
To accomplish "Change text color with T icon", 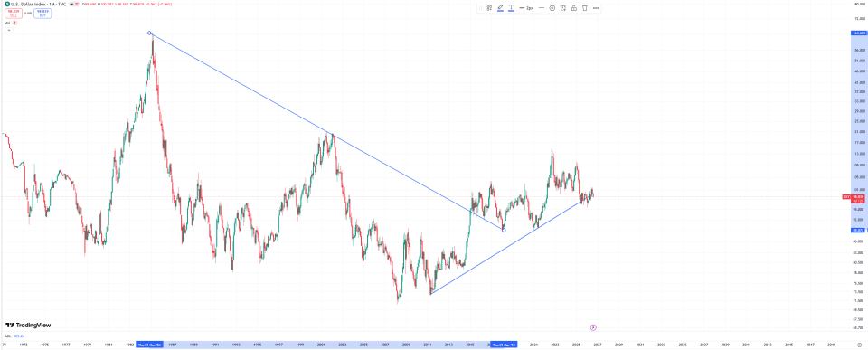I will (511, 8).
